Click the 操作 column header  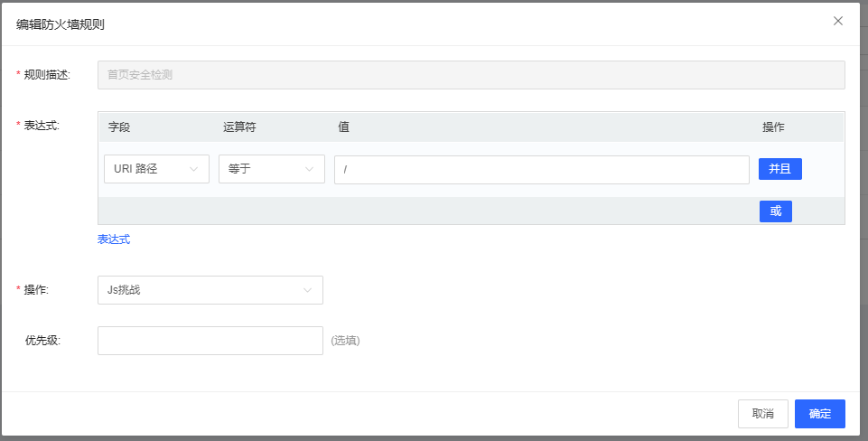(773, 127)
